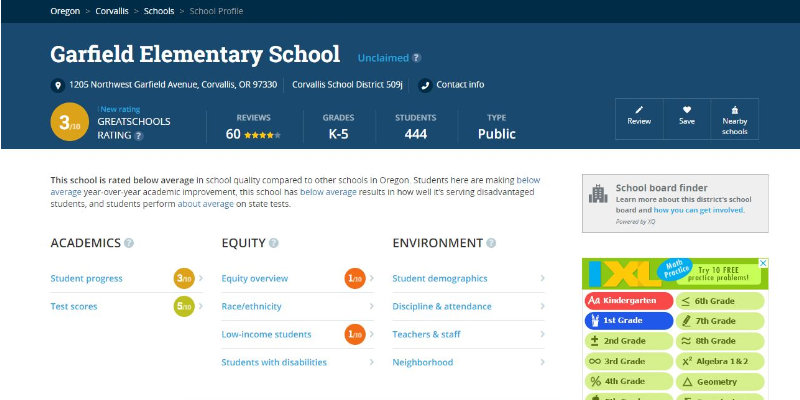Select 3rd Grade in IXL ad
The height and width of the screenshot is (400, 800).
(x=629, y=361)
